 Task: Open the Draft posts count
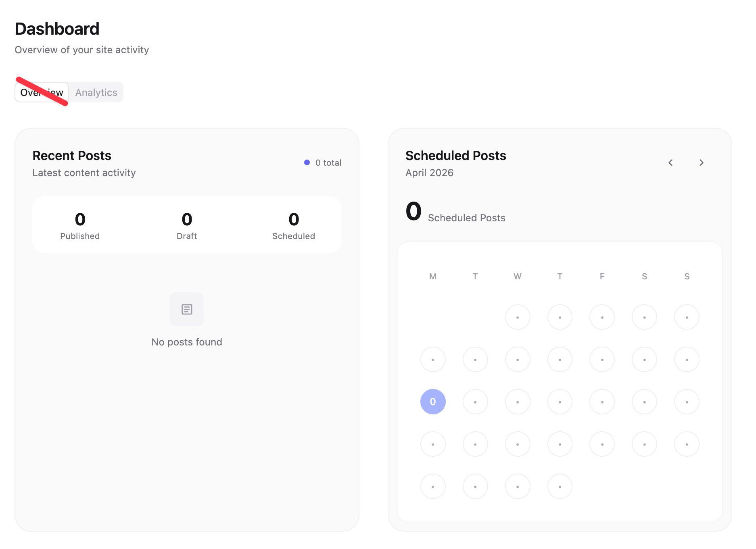point(187,225)
